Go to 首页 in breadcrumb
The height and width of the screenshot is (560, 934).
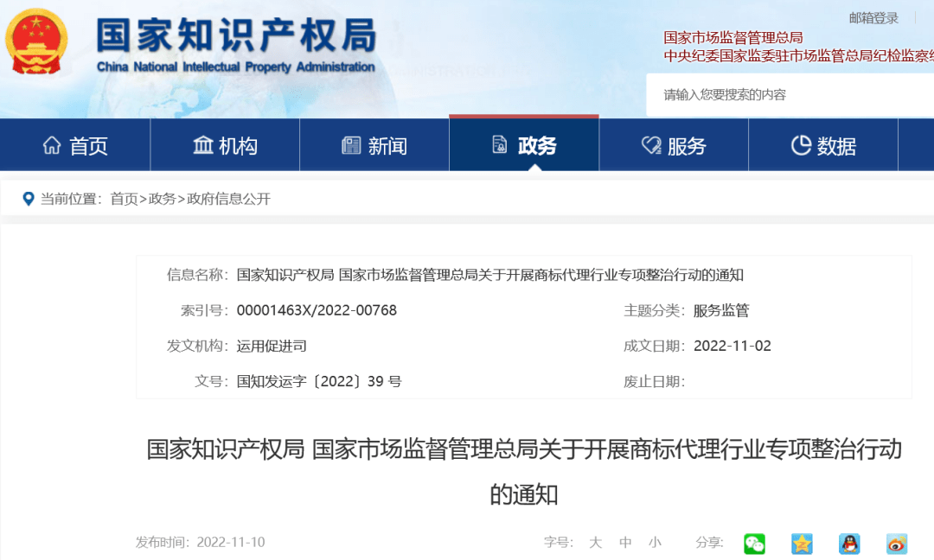click(124, 199)
